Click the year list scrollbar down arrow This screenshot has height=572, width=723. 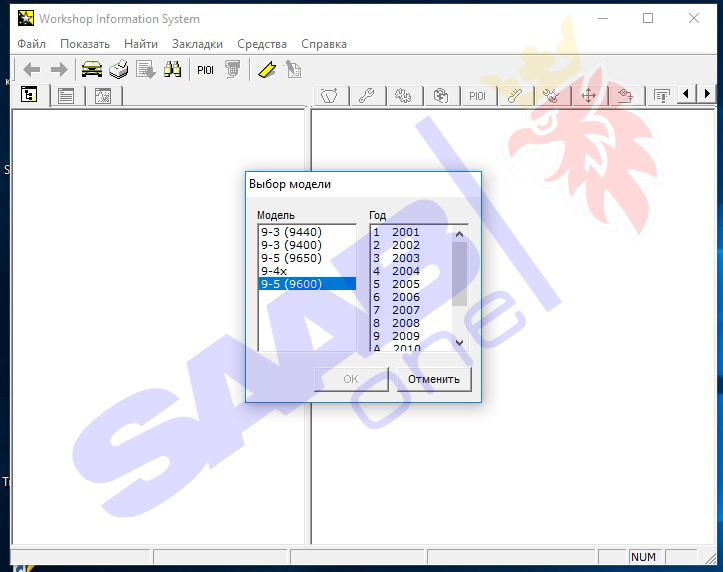click(x=460, y=342)
